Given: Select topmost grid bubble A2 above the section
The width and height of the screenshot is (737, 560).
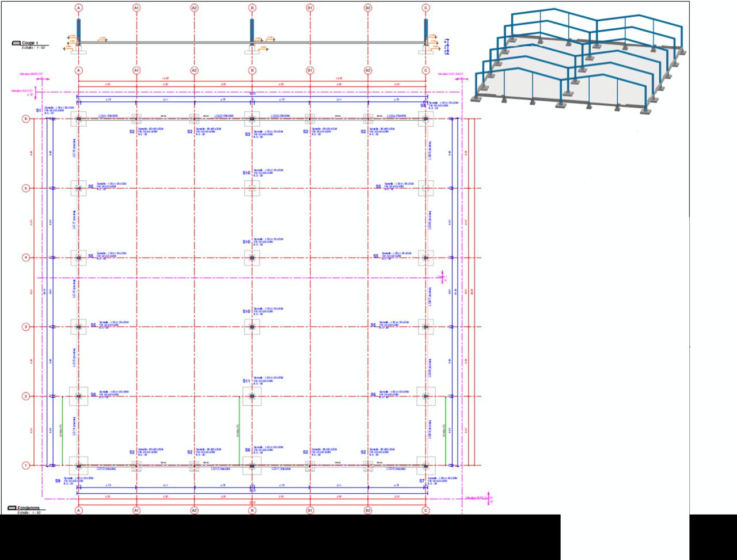Looking at the screenshot, I should click(194, 8).
